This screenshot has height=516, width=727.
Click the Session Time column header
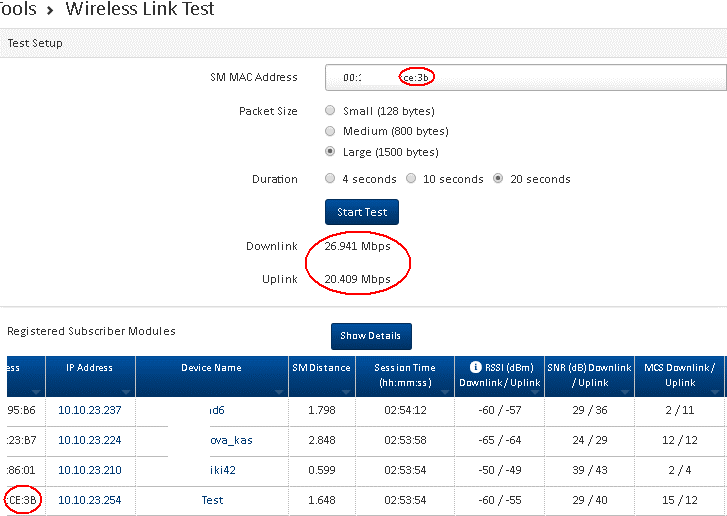coord(405,375)
